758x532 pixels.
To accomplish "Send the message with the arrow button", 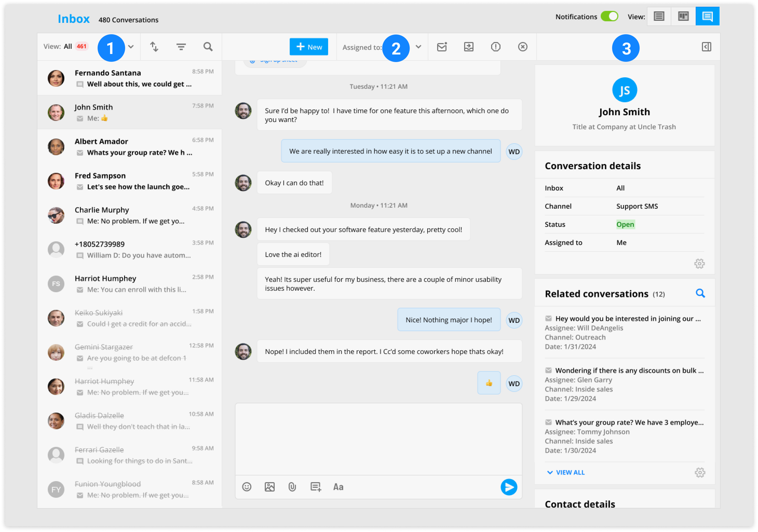I will click(509, 487).
